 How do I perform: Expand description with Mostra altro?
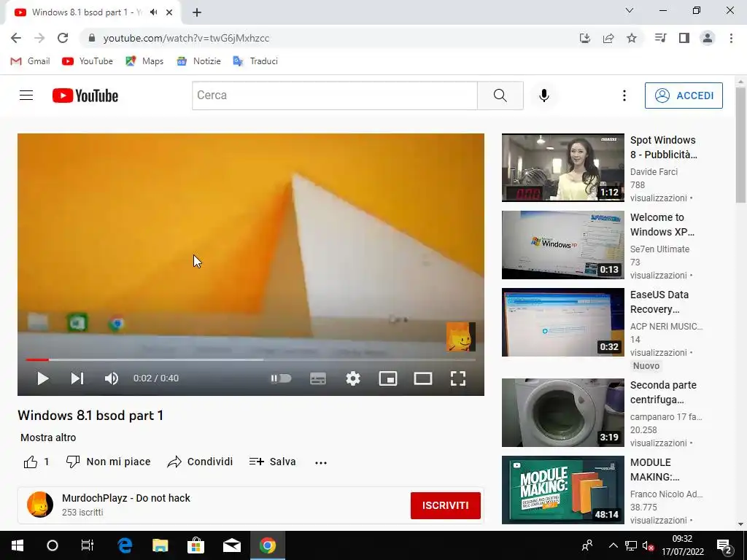click(48, 437)
